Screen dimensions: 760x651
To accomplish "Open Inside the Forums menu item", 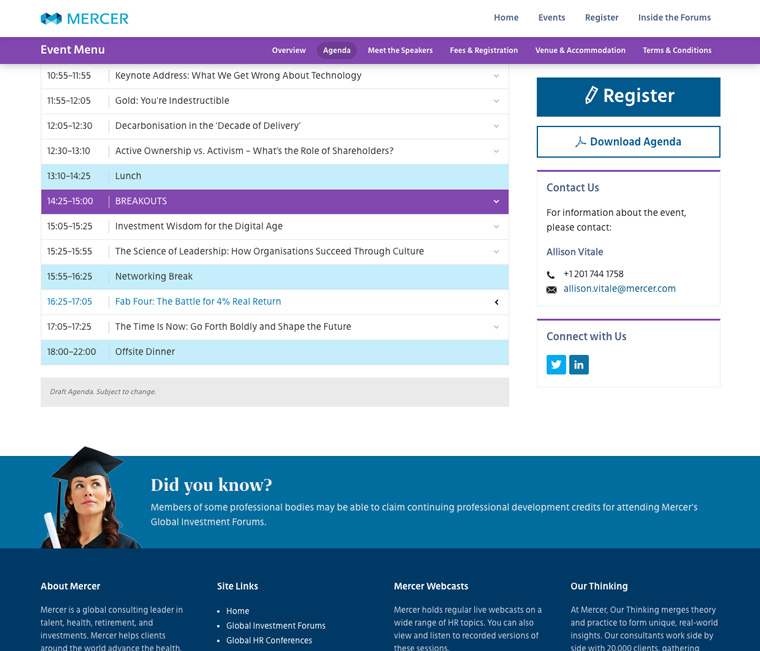I will click(x=674, y=17).
